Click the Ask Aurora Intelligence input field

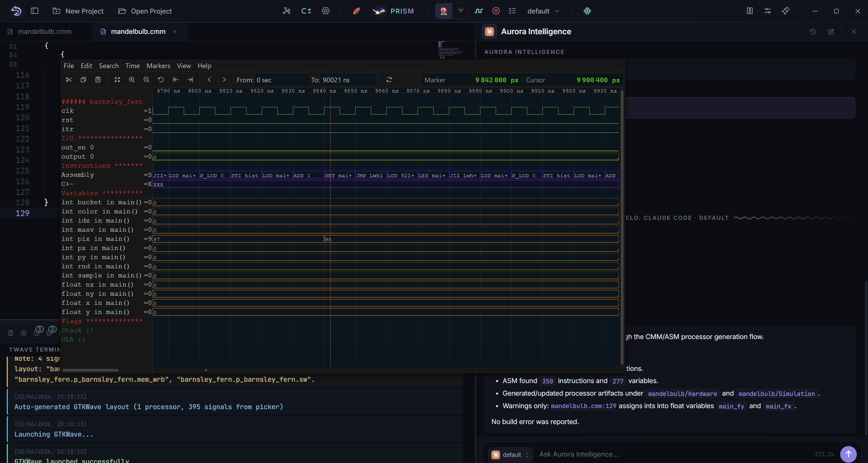click(x=671, y=454)
